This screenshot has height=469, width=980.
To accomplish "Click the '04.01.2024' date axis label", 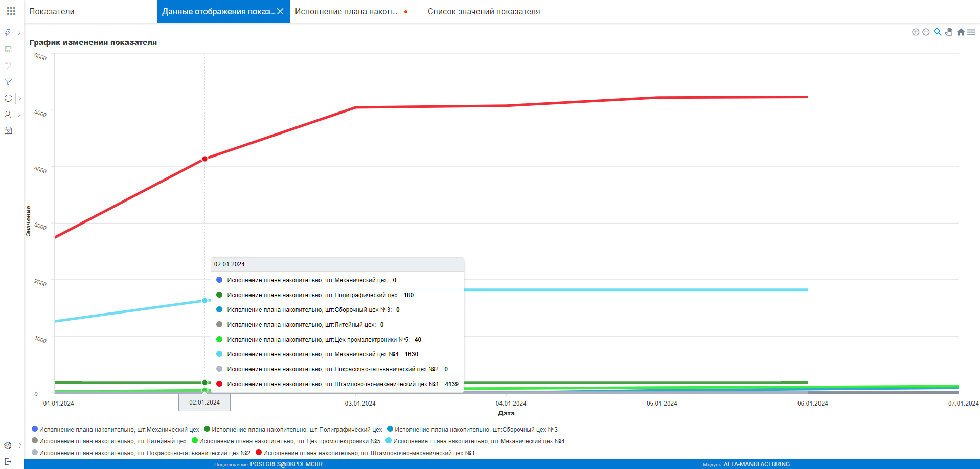I will pyautogui.click(x=511, y=404).
